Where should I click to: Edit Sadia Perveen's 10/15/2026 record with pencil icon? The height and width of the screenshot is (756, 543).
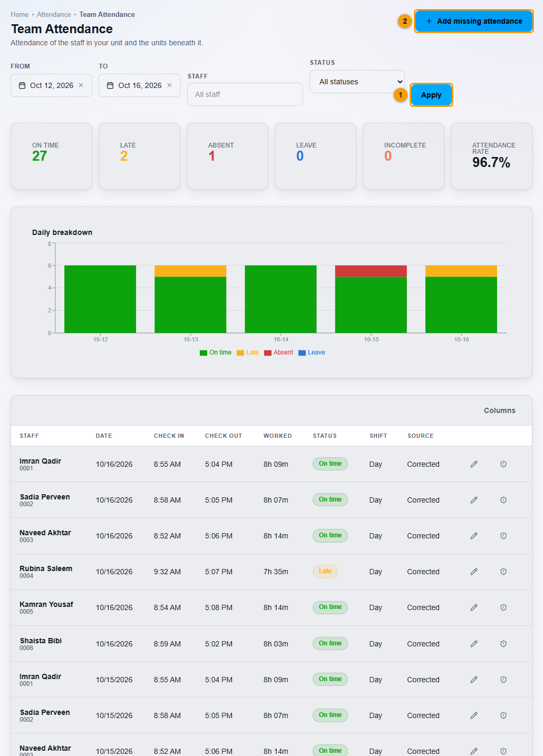[x=474, y=715]
